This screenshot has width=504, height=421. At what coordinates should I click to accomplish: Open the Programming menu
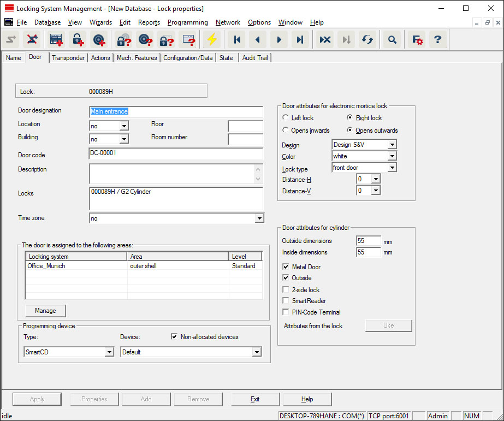[187, 22]
